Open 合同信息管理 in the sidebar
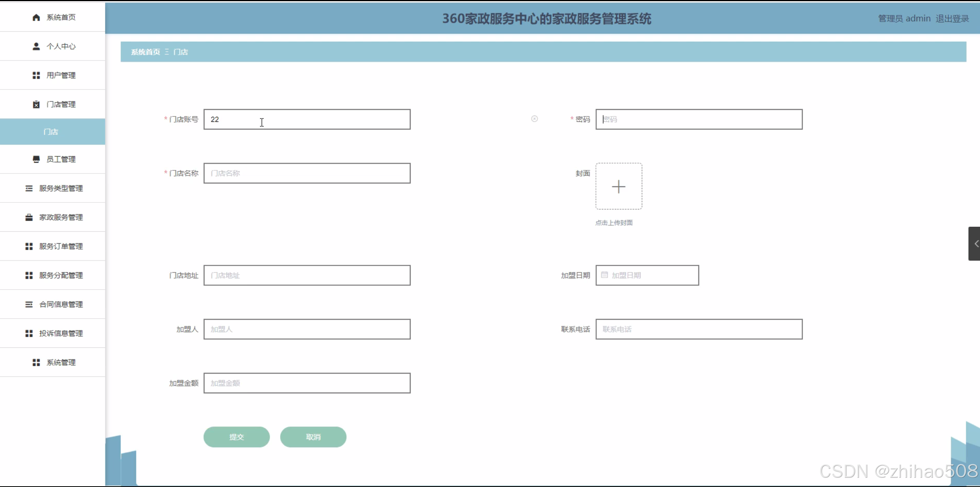Image resolution: width=980 pixels, height=487 pixels. pos(60,304)
